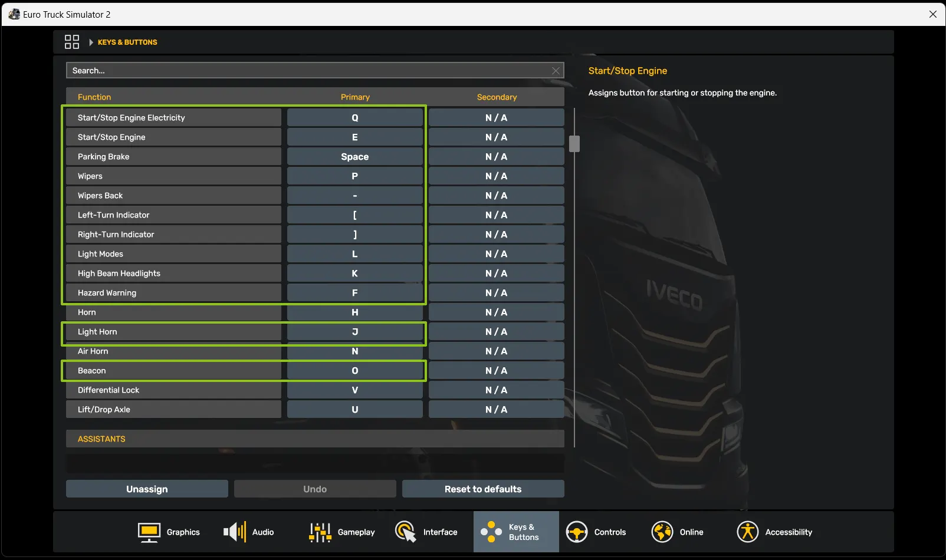Set a primary key for Wipers Back

click(x=355, y=196)
